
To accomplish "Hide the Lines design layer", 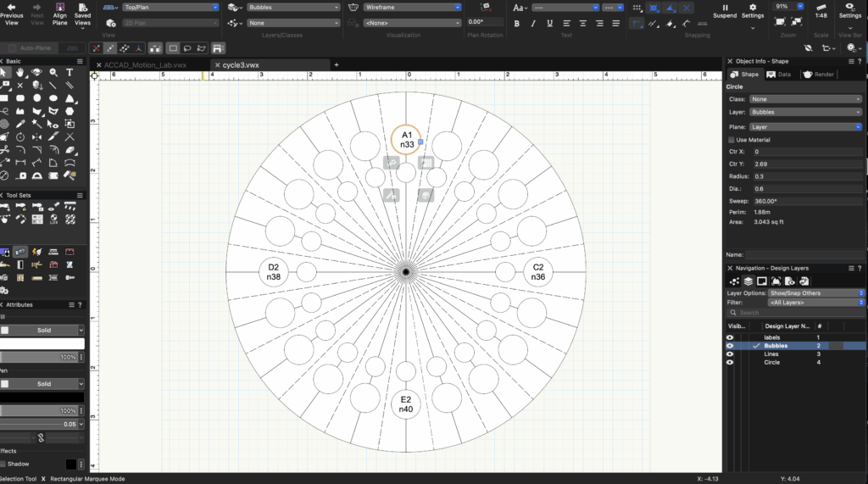I will click(x=730, y=353).
